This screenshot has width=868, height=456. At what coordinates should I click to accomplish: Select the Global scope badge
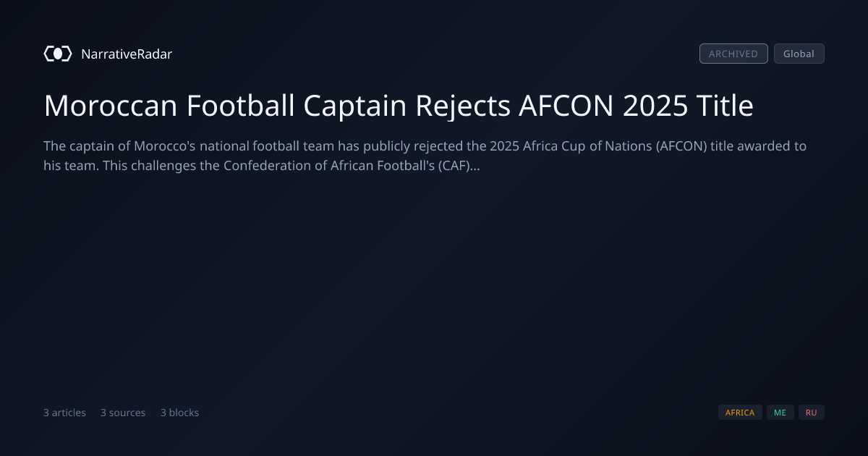click(x=799, y=54)
